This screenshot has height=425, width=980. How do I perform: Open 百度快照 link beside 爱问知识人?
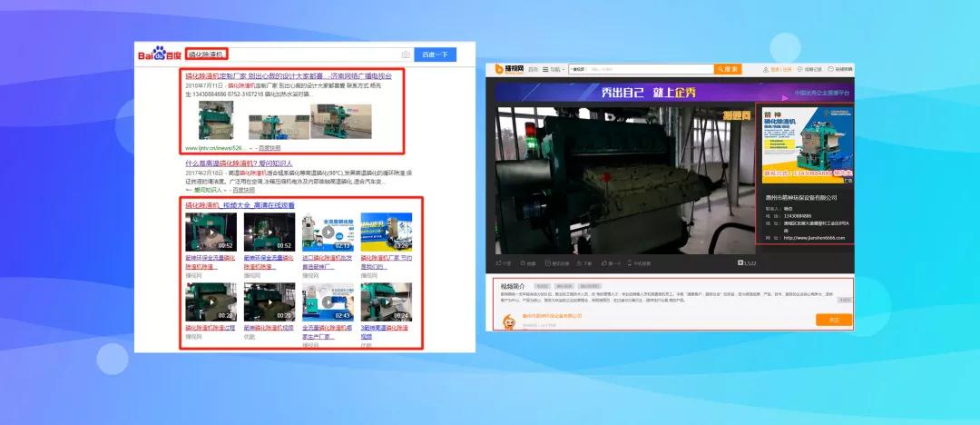click(x=244, y=190)
